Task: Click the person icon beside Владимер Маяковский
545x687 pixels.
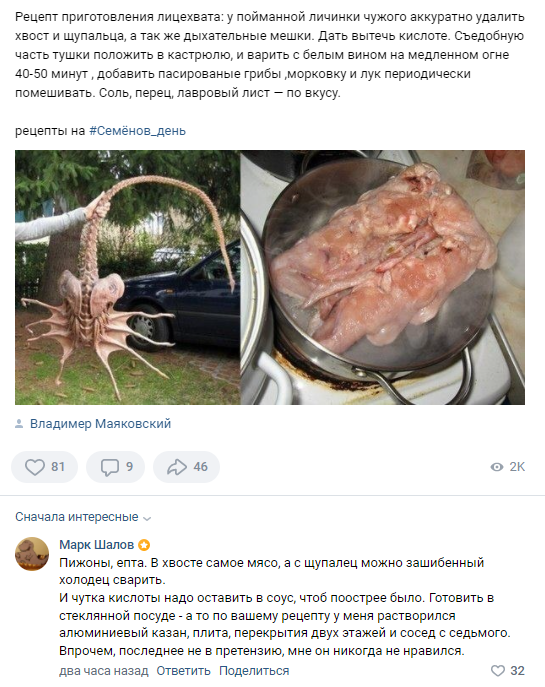Action: coord(19,424)
